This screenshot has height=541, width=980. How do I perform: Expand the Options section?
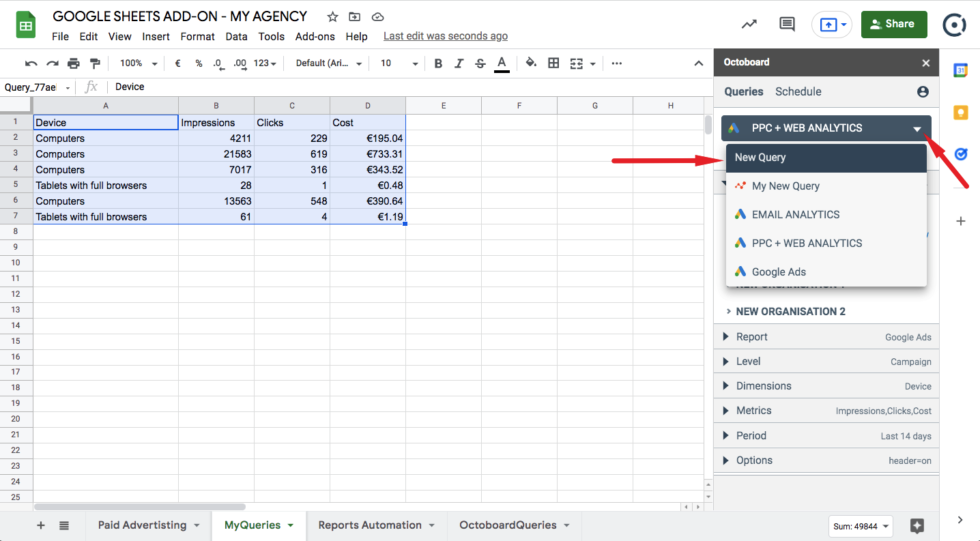pyautogui.click(x=826, y=460)
